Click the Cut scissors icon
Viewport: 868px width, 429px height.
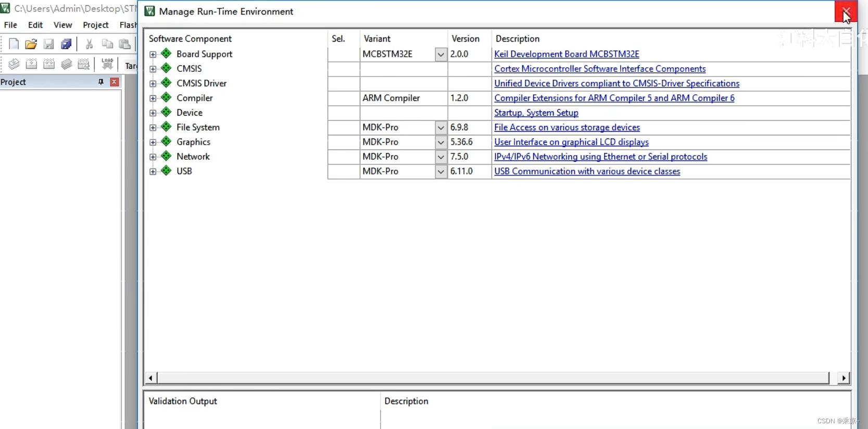click(89, 44)
